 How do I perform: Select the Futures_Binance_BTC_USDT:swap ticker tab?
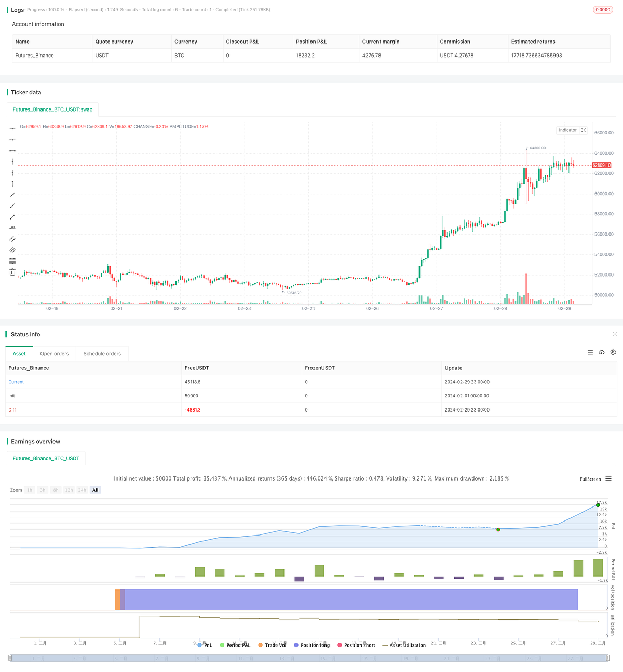[52, 109]
